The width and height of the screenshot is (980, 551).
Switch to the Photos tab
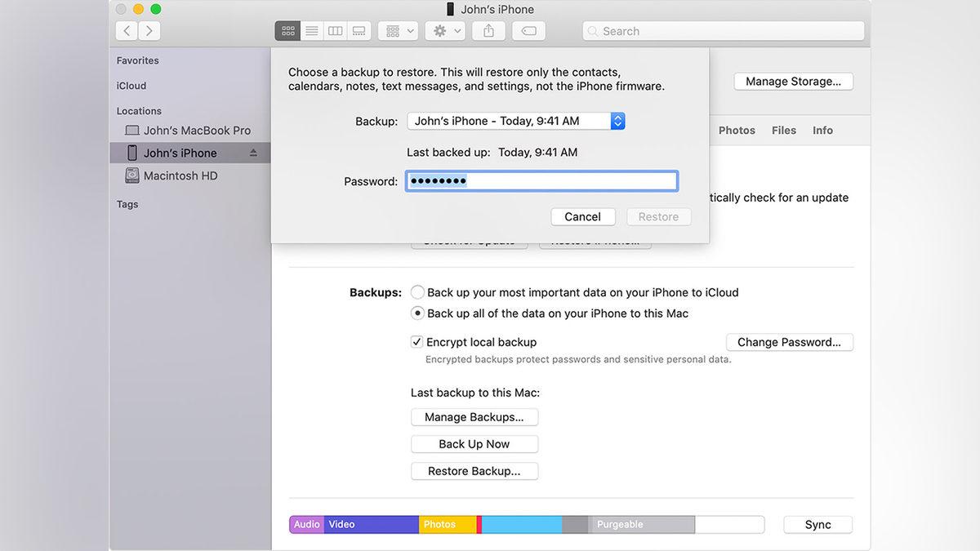coord(737,131)
